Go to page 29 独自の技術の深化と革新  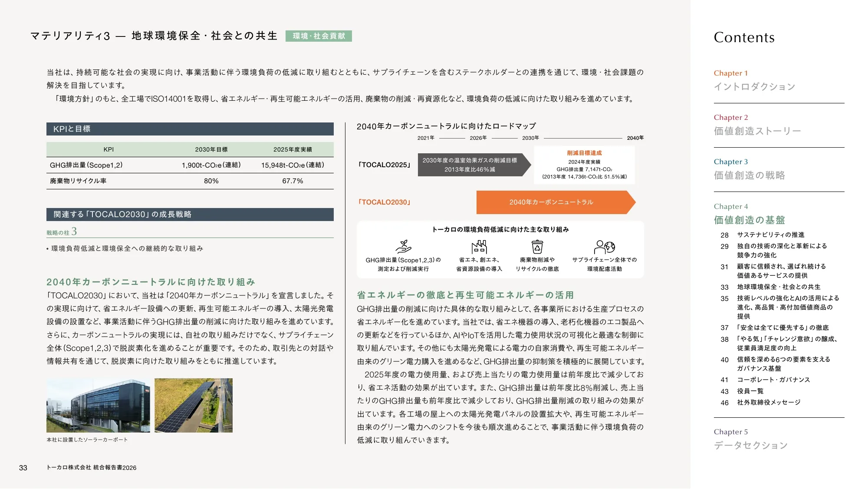tap(774, 251)
